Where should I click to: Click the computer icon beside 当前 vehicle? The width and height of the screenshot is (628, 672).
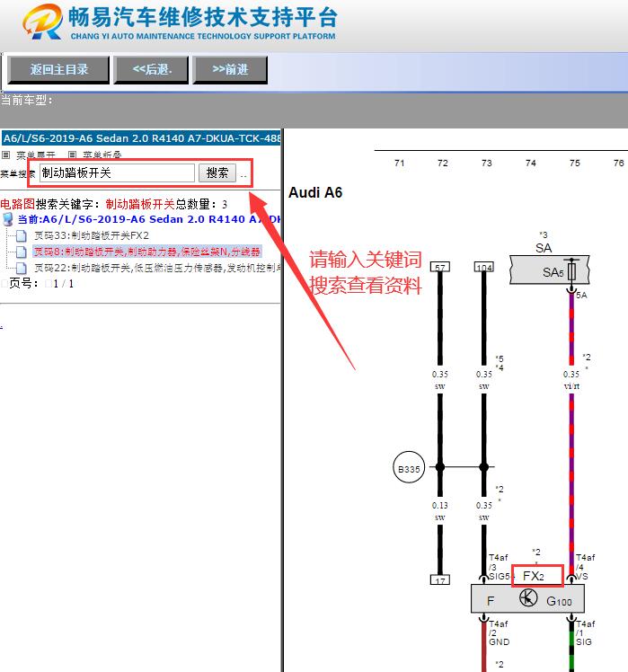[8, 219]
